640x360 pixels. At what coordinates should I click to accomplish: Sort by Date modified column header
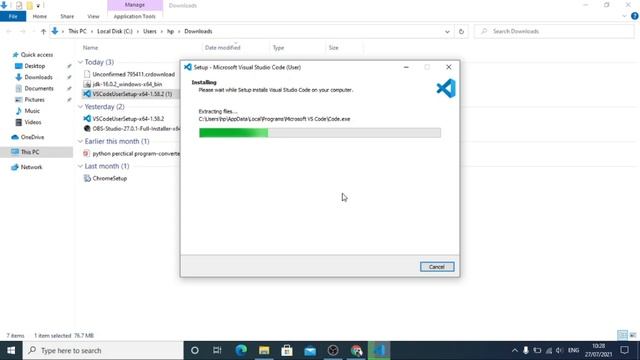point(222,48)
